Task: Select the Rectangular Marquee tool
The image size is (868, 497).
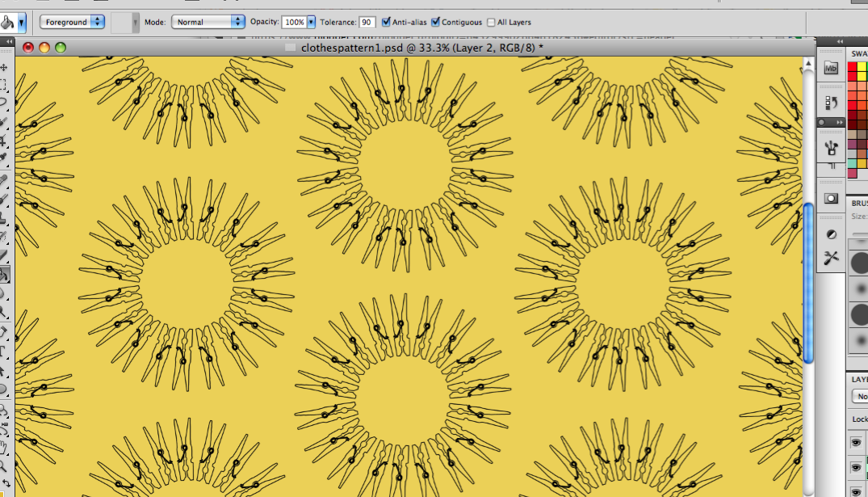Action: (x=4, y=85)
